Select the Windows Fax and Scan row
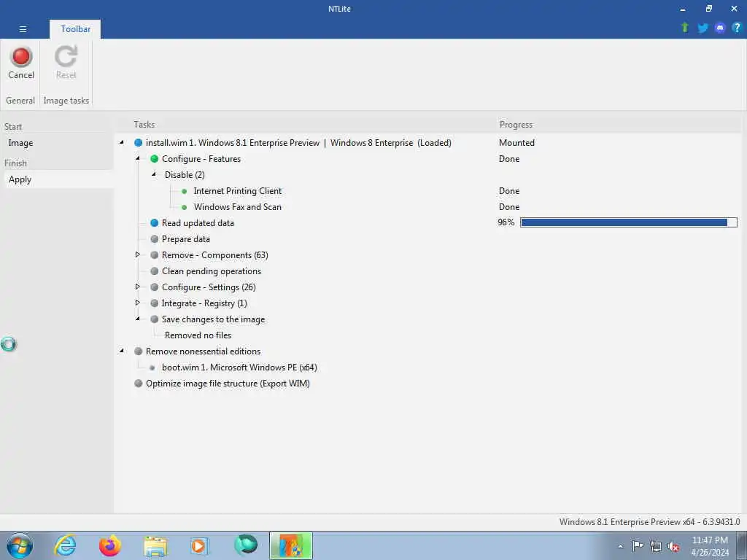 point(237,207)
